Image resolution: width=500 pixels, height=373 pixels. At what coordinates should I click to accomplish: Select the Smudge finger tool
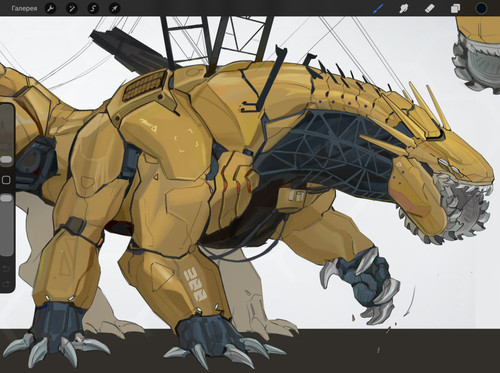click(404, 8)
